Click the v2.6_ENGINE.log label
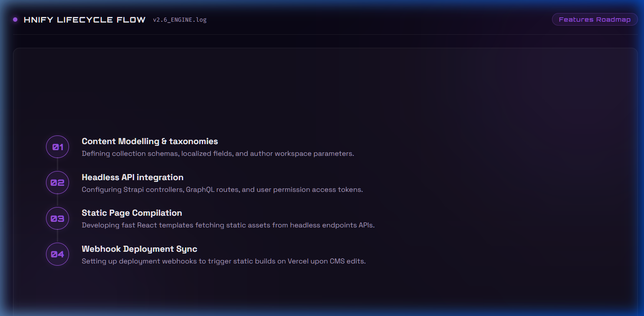Image resolution: width=644 pixels, height=316 pixels. pyautogui.click(x=180, y=20)
